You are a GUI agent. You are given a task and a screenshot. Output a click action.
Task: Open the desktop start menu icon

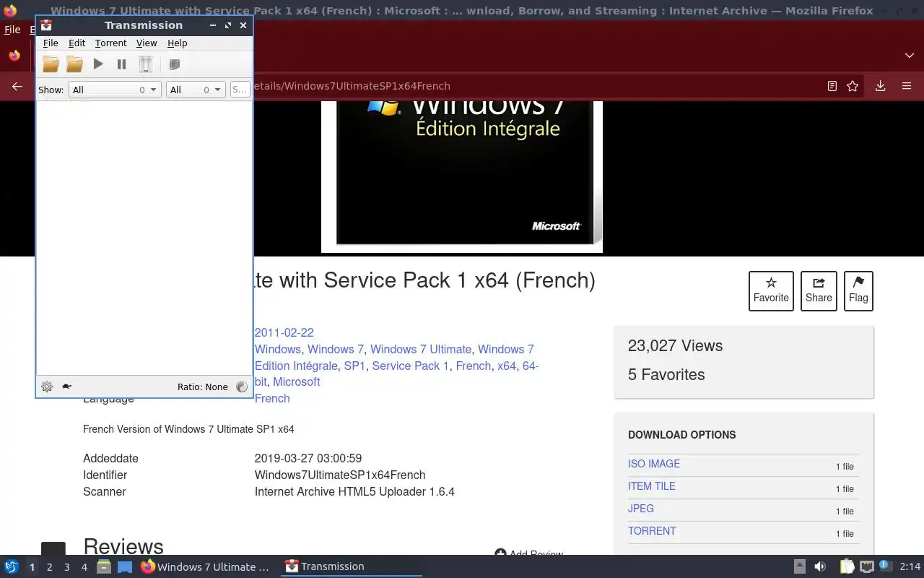[12, 567]
